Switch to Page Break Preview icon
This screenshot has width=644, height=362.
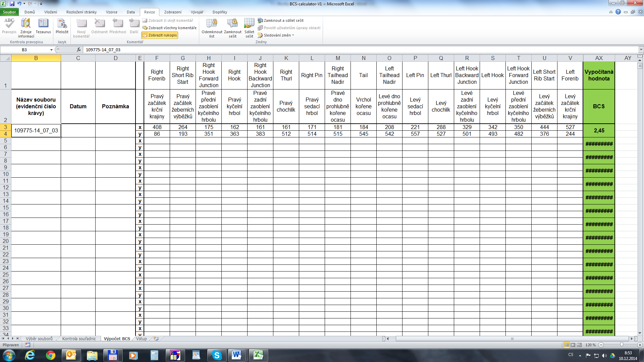[x=579, y=345]
